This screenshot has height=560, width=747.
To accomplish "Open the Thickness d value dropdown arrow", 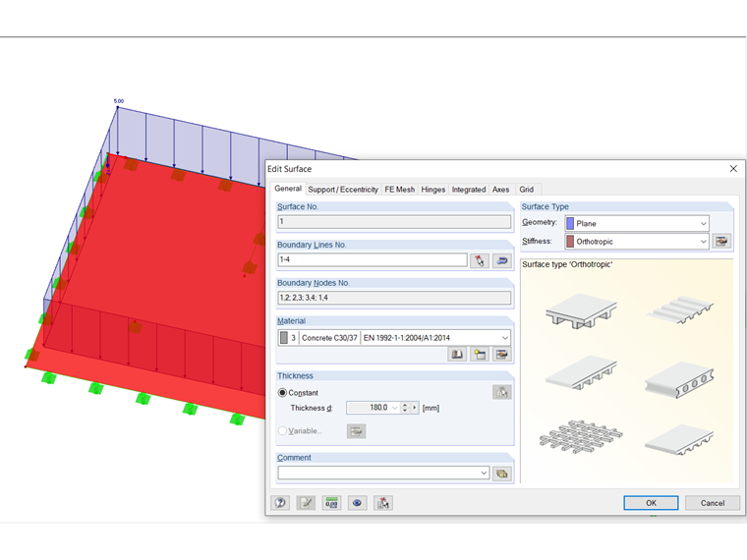I will click(394, 408).
